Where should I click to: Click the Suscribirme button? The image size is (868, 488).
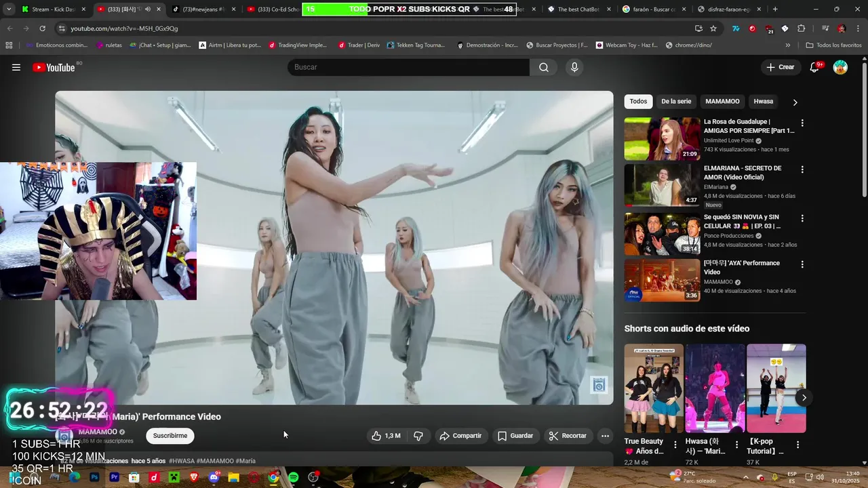pyautogui.click(x=170, y=436)
